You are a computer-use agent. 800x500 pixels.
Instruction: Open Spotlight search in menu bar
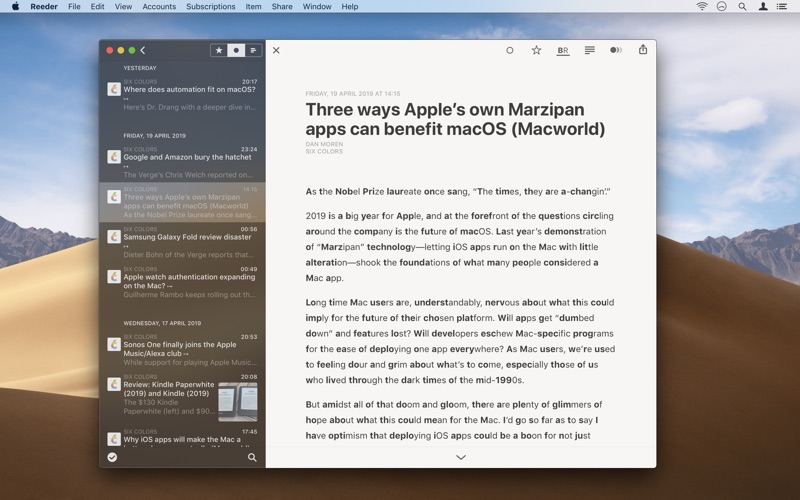point(742,6)
